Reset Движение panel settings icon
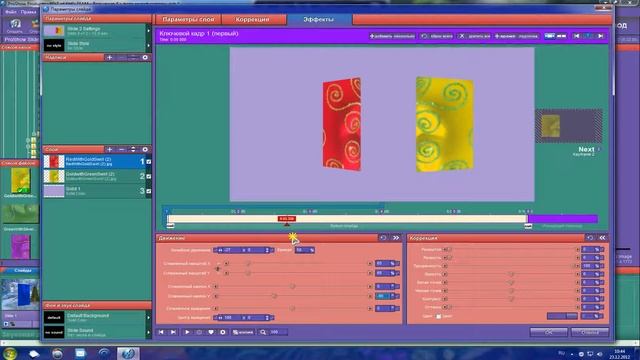This screenshot has height=360, width=640. point(383,238)
